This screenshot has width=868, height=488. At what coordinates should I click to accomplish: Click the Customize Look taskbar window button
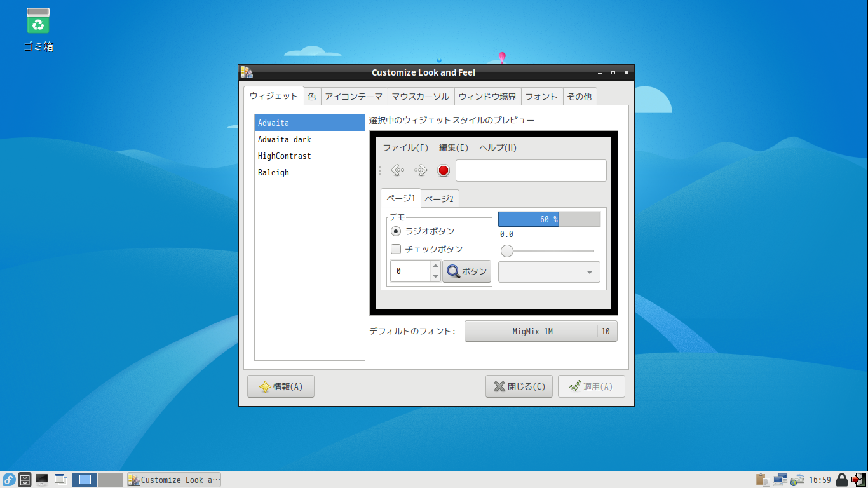pyautogui.click(x=174, y=480)
